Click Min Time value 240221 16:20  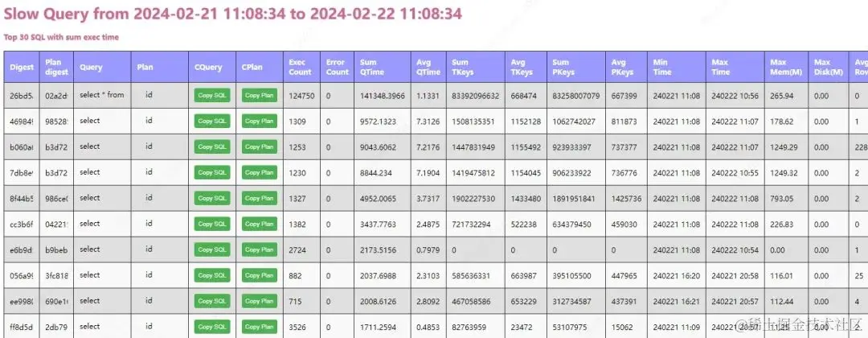677,275
